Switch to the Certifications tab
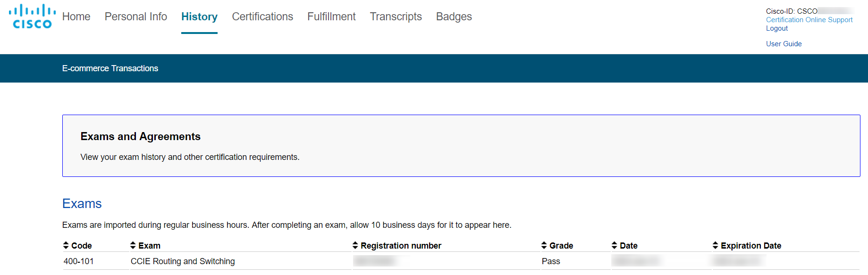The image size is (868, 275). coord(262,17)
